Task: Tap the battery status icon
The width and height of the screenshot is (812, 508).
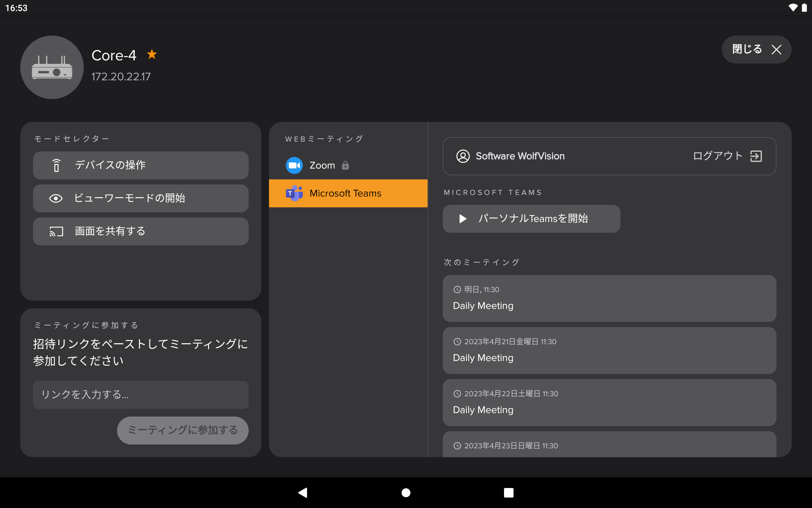Action: tap(804, 7)
